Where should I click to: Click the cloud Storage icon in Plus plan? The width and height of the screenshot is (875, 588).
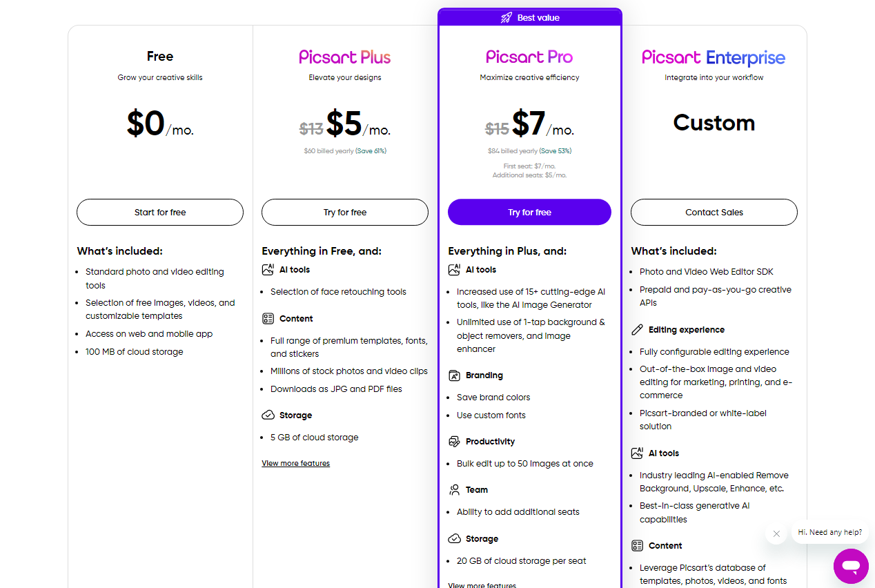click(268, 415)
